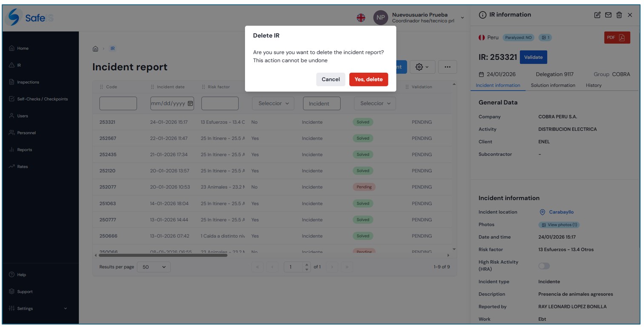644x328 pixels.
Task: Click the UK flag language icon
Action: point(361,18)
